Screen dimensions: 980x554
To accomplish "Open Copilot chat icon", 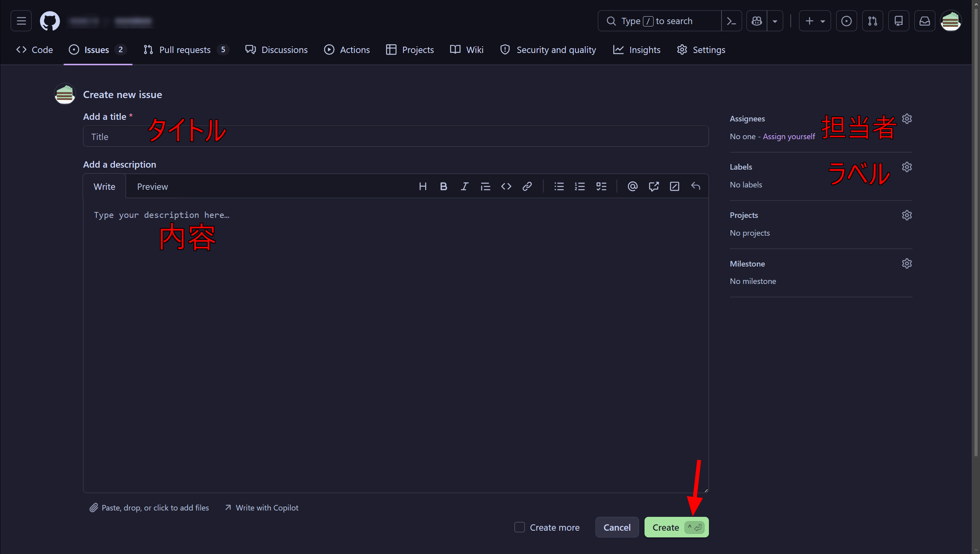I will pyautogui.click(x=757, y=21).
